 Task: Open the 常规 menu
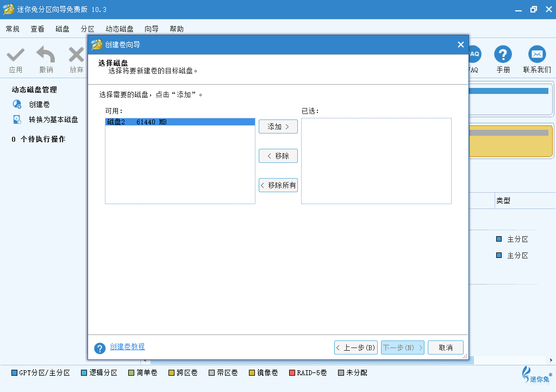click(x=13, y=29)
